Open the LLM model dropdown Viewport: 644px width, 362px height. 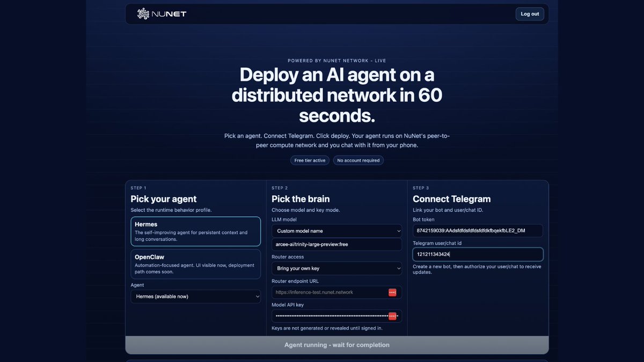click(336, 231)
